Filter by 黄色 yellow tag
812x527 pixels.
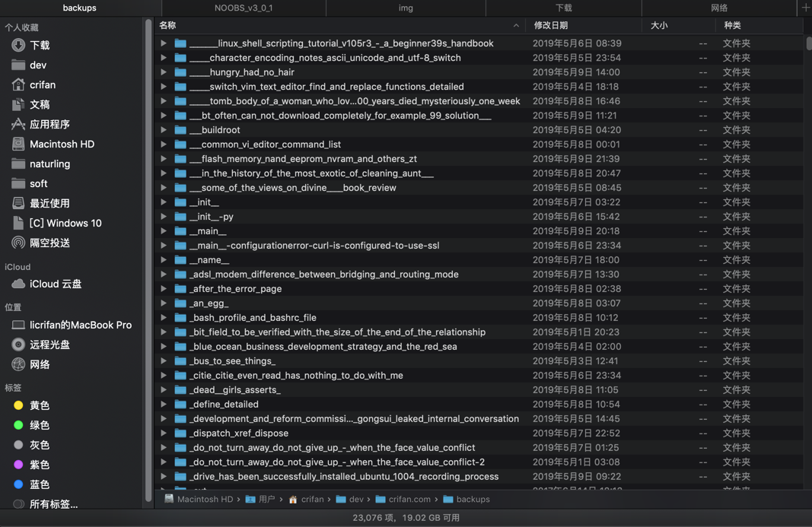(x=32, y=405)
